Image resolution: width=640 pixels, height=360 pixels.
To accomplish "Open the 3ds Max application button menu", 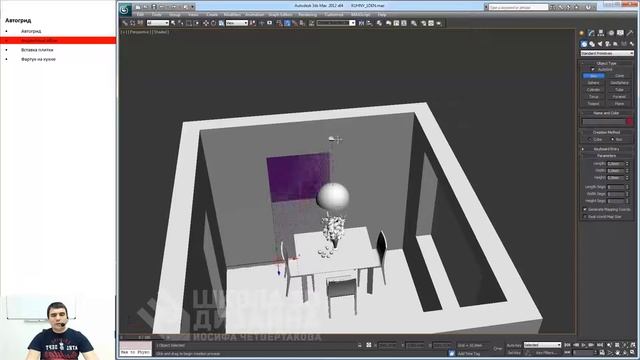I will pyautogui.click(x=125, y=9).
